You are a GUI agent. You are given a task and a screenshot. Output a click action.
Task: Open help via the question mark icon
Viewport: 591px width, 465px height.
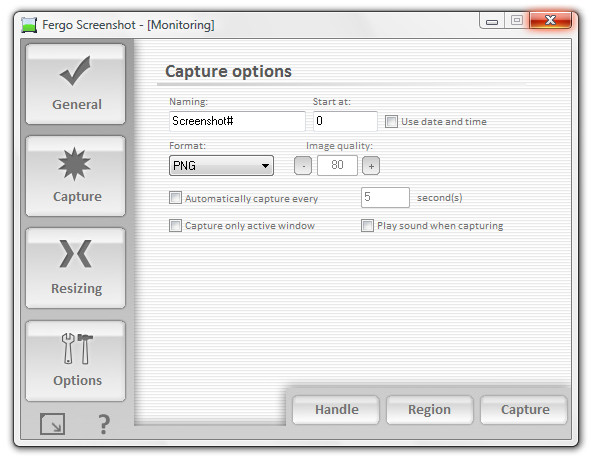pos(104,424)
